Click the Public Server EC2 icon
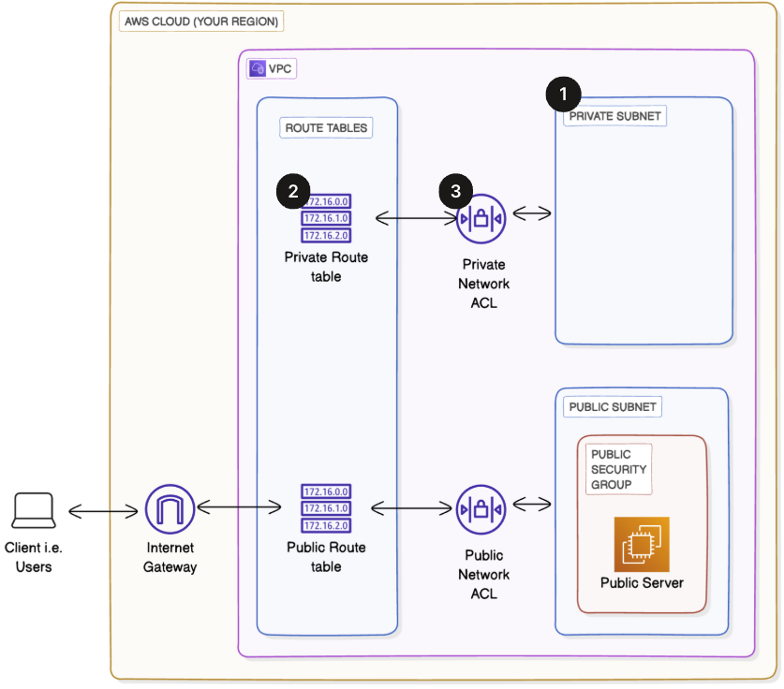The height and width of the screenshot is (689, 784). tap(642, 544)
